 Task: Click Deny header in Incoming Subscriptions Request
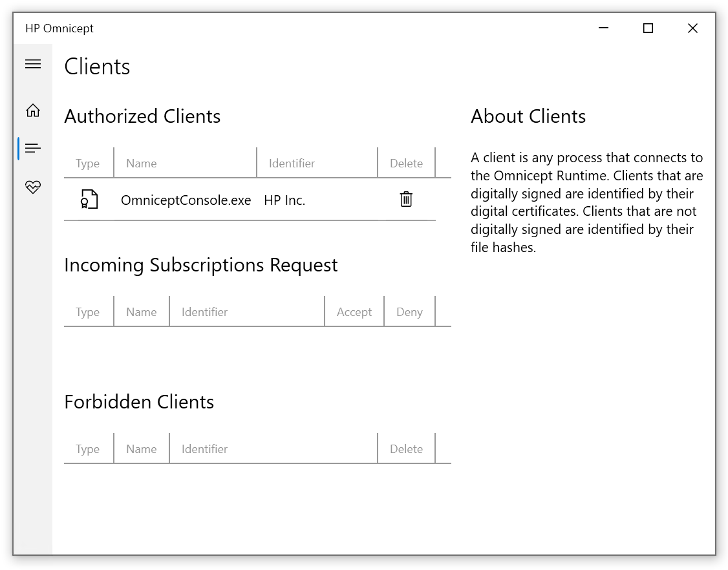pyautogui.click(x=409, y=312)
